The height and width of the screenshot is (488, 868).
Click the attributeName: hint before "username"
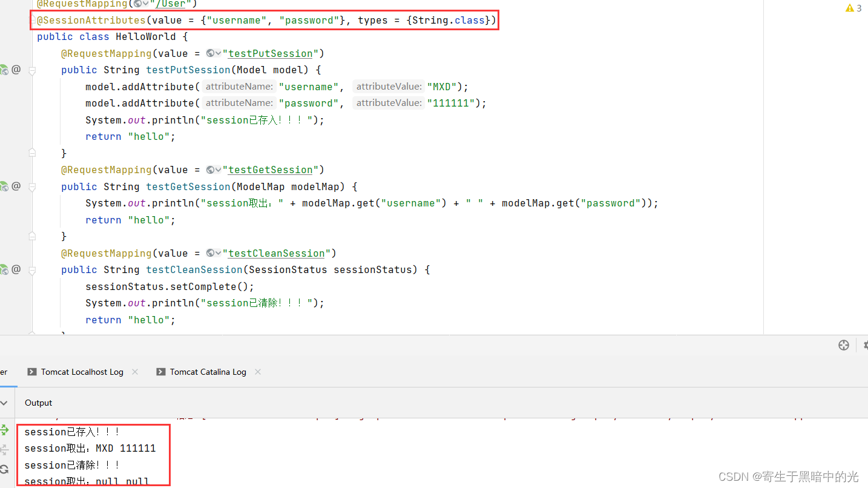click(239, 87)
